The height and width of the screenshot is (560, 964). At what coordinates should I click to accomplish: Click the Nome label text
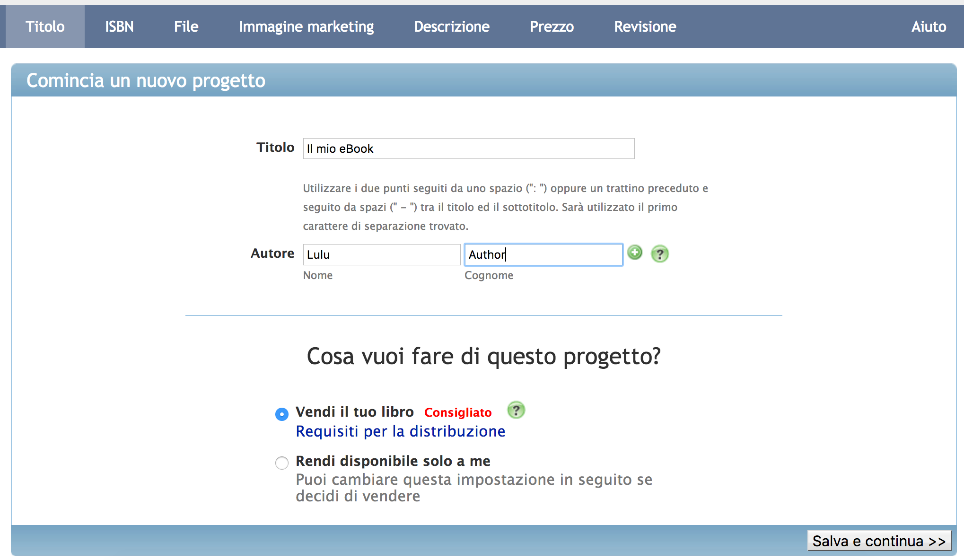(318, 275)
